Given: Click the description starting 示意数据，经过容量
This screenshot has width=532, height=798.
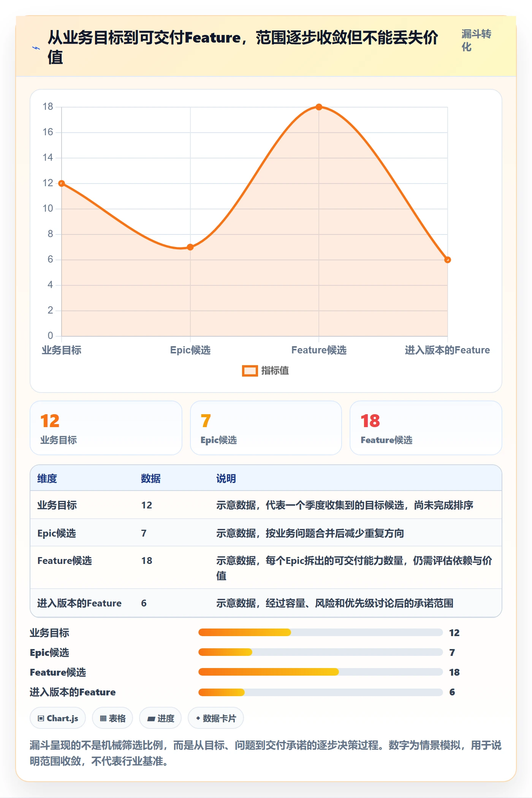Looking at the screenshot, I should [x=335, y=603].
